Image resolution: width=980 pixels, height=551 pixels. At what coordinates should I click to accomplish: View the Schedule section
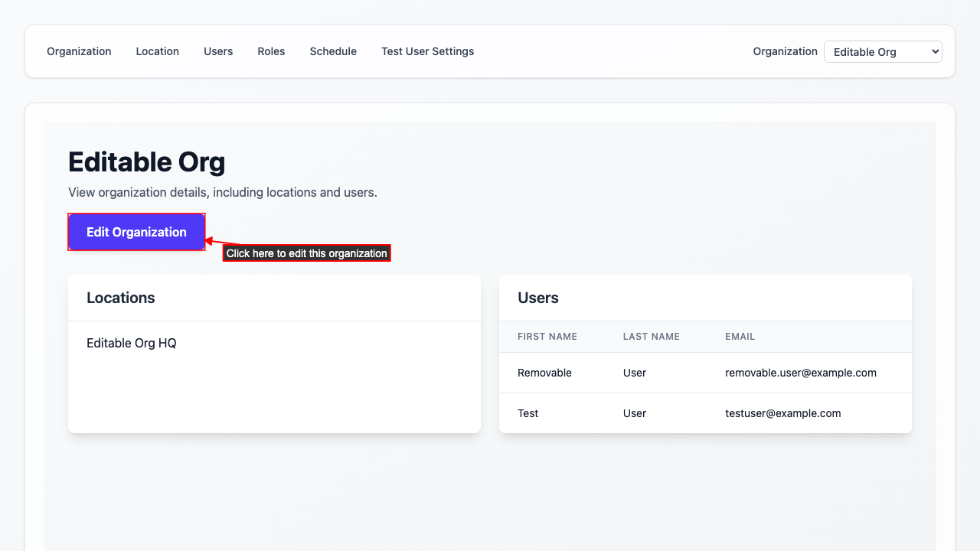pyautogui.click(x=333, y=51)
